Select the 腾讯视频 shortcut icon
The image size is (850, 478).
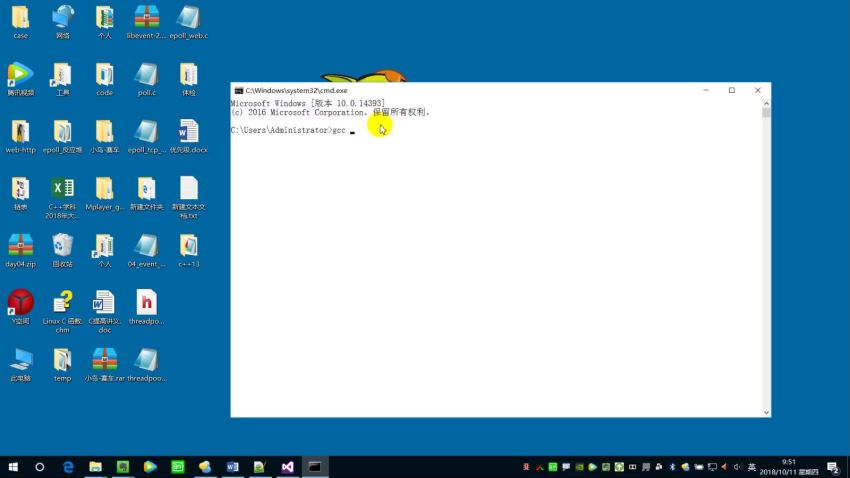[x=21, y=79]
